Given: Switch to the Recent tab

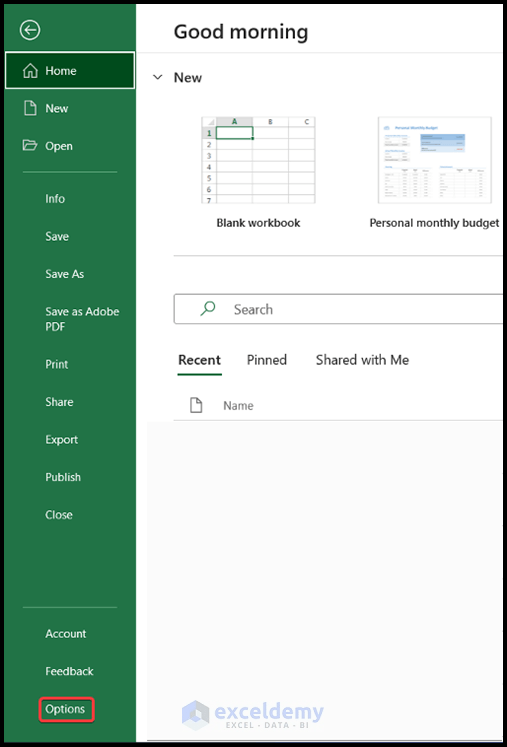Looking at the screenshot, I should 199,360.
